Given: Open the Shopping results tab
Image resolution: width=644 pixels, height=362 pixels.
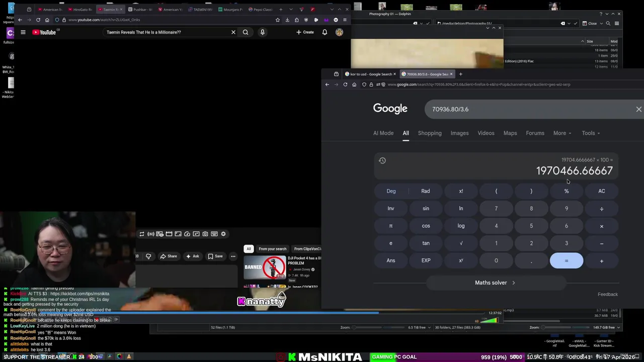Looking at the screenshot, I should coord(430,133).
